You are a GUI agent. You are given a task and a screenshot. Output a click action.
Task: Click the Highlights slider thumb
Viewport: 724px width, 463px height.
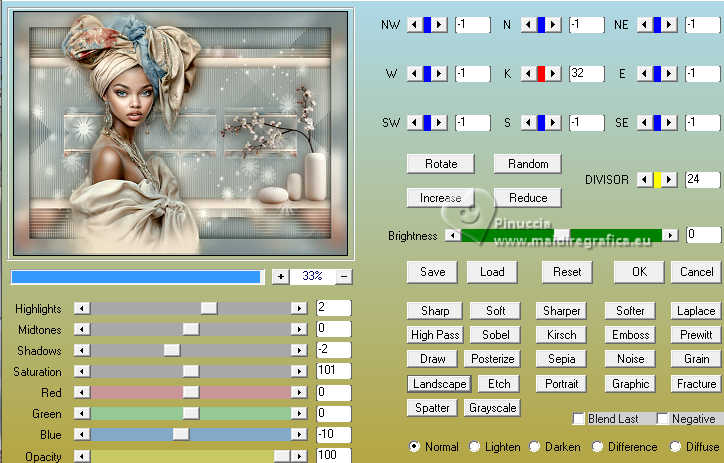[209, 308]
